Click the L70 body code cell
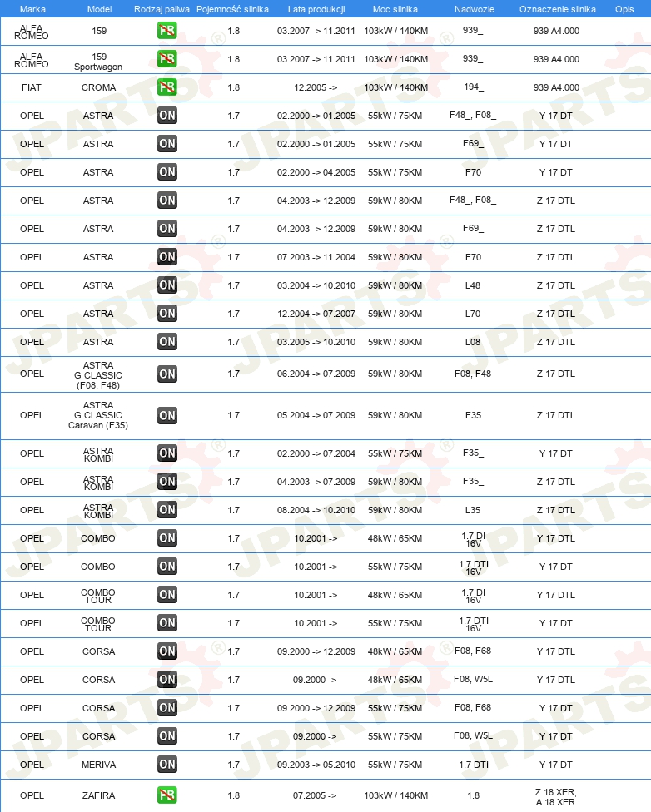 (473, 314)
